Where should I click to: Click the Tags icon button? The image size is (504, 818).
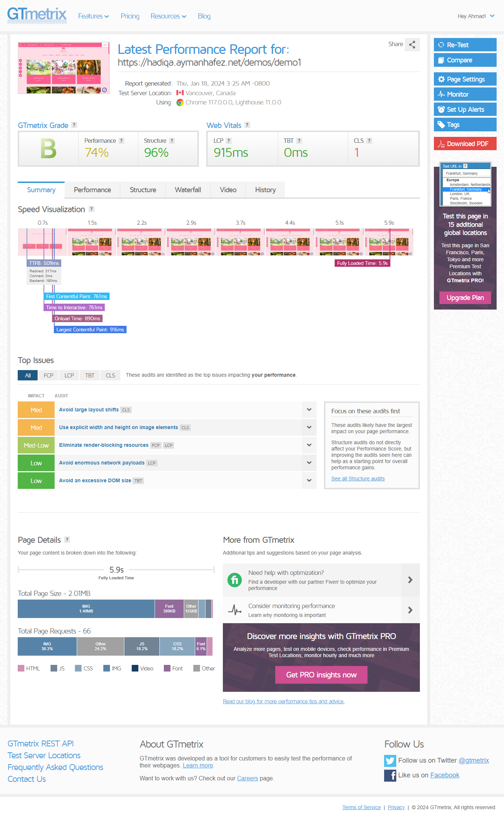point(465,125)
